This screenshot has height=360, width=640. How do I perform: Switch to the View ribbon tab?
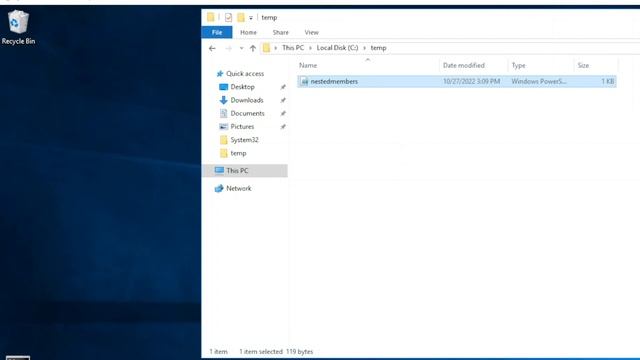coord(311,32)
